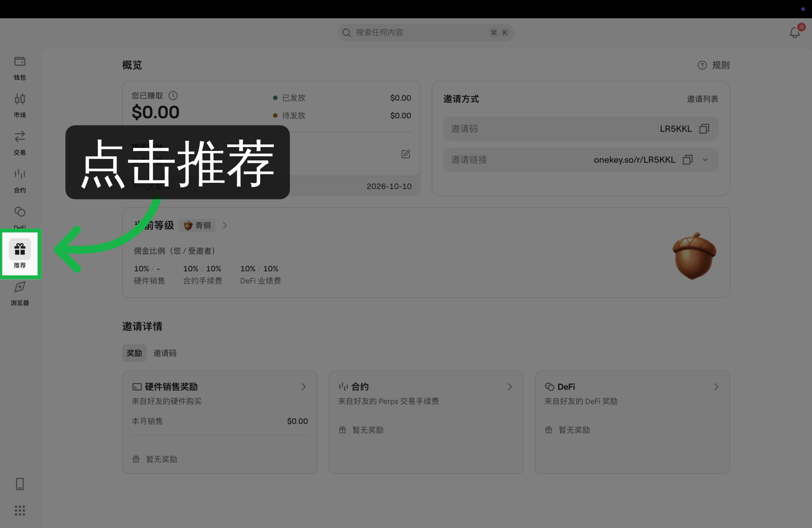Click the acorn level image
This screenshot has height=528, width=812.
pos(694,256)
